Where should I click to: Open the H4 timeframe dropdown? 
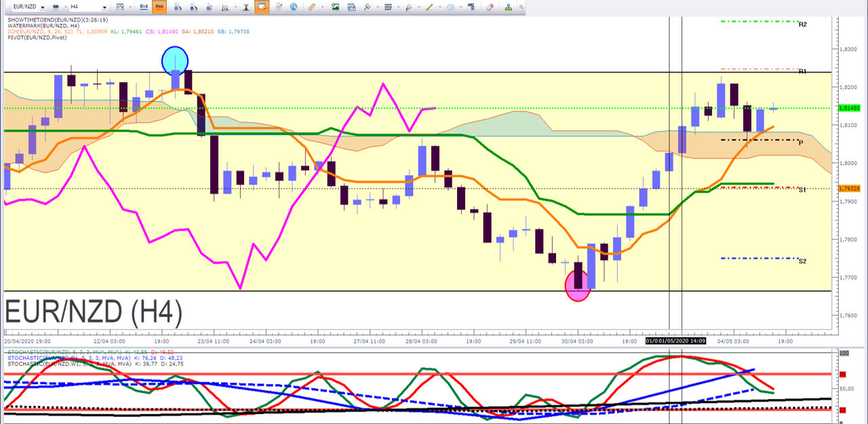click(104, 7)
